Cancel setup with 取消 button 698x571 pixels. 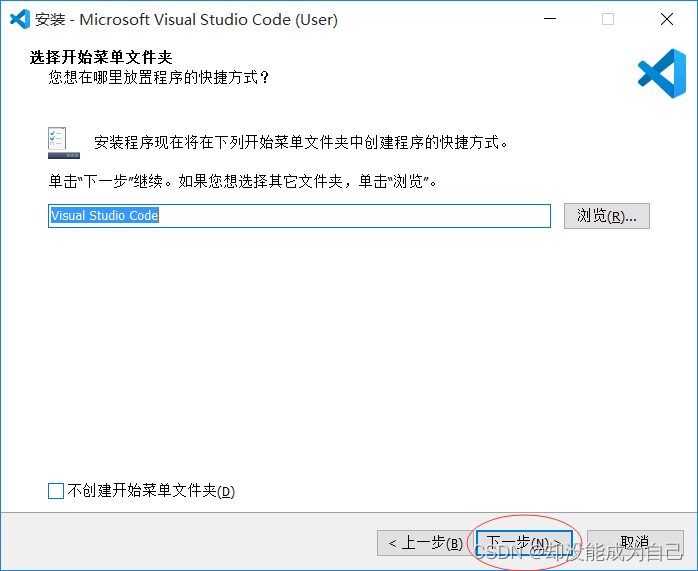[x=635, y=543]
